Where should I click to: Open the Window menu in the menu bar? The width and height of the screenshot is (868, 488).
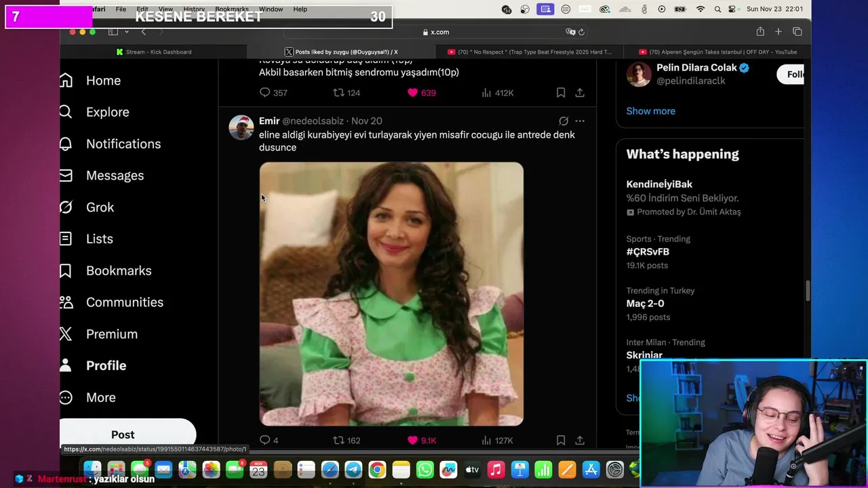[271, 9]
